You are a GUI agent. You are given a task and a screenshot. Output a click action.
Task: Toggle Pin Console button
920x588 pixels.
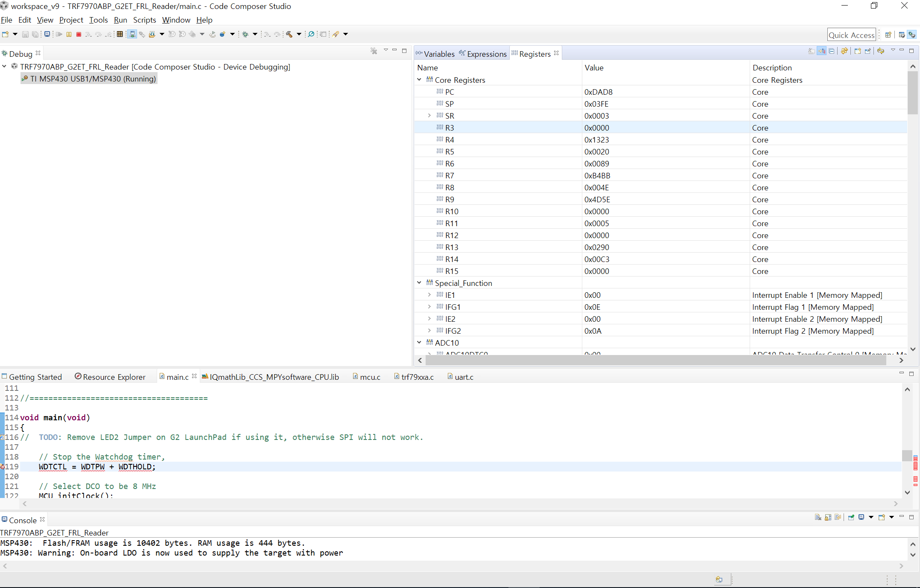(x=851, y=518)
